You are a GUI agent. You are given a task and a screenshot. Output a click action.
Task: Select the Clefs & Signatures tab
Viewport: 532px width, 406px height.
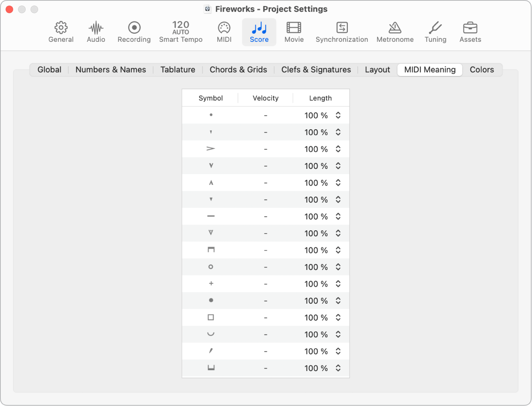click(315, 70)
